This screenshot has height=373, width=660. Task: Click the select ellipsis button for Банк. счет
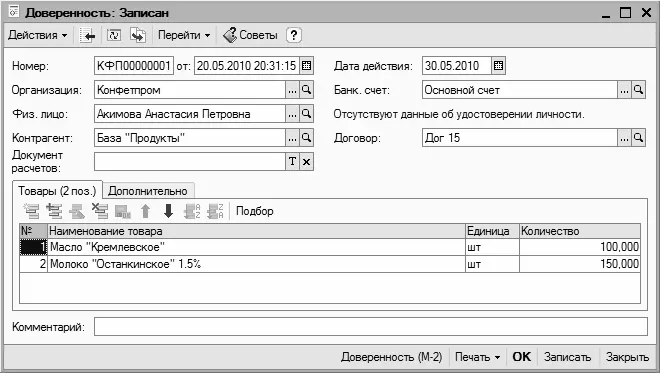click(x=624, y=90)
